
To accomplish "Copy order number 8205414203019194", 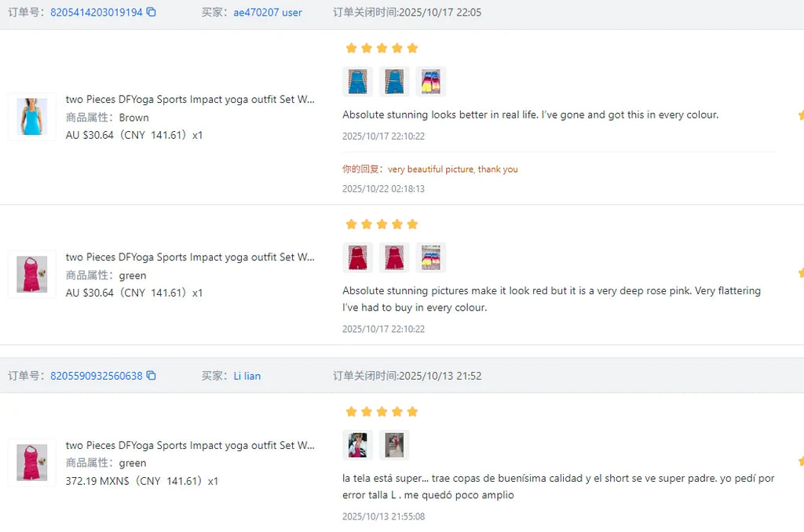I will coord(152,12).
